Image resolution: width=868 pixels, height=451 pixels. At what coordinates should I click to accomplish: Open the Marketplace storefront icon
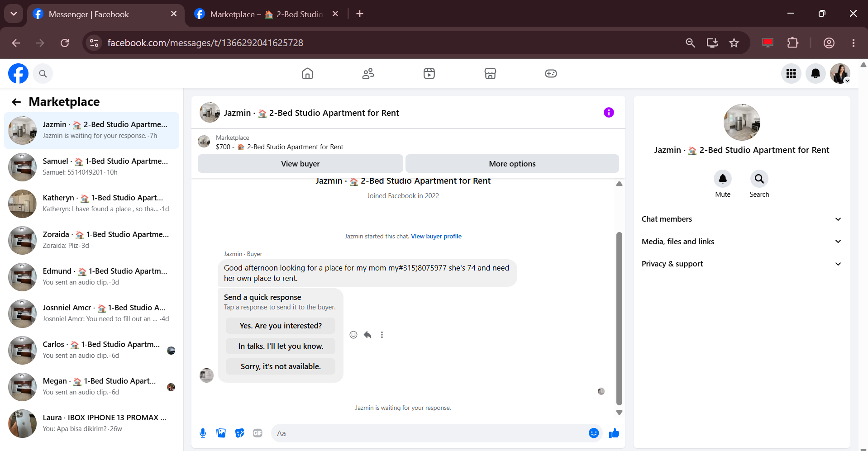point(490,73)
